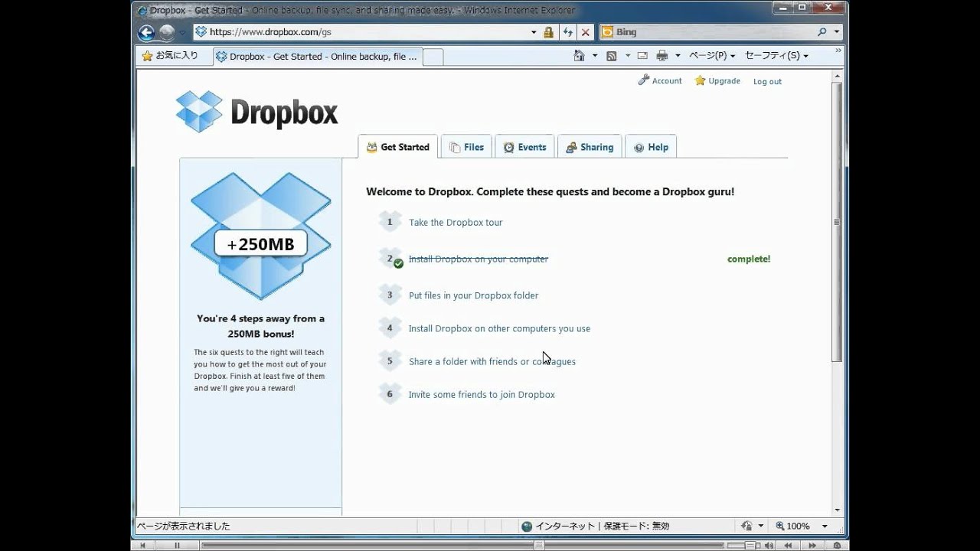980x551 pixels.
Task: Open the search provider dropdown arrow
Action: coord(836,32)
